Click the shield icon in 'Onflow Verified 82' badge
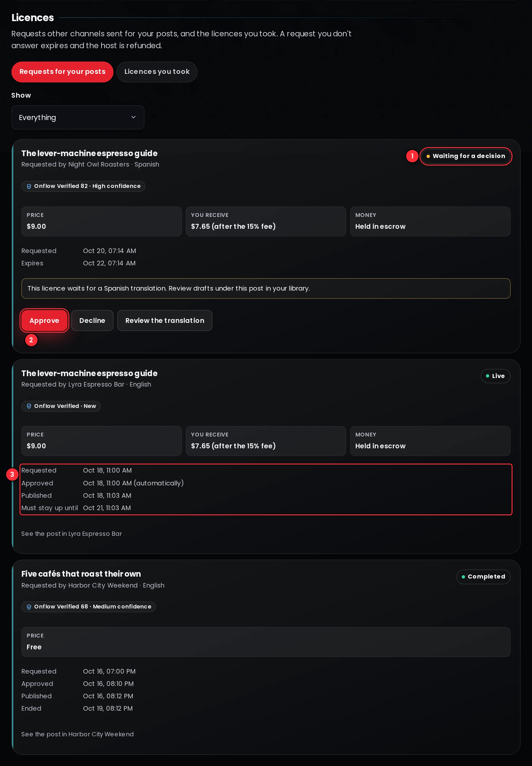 29,186
